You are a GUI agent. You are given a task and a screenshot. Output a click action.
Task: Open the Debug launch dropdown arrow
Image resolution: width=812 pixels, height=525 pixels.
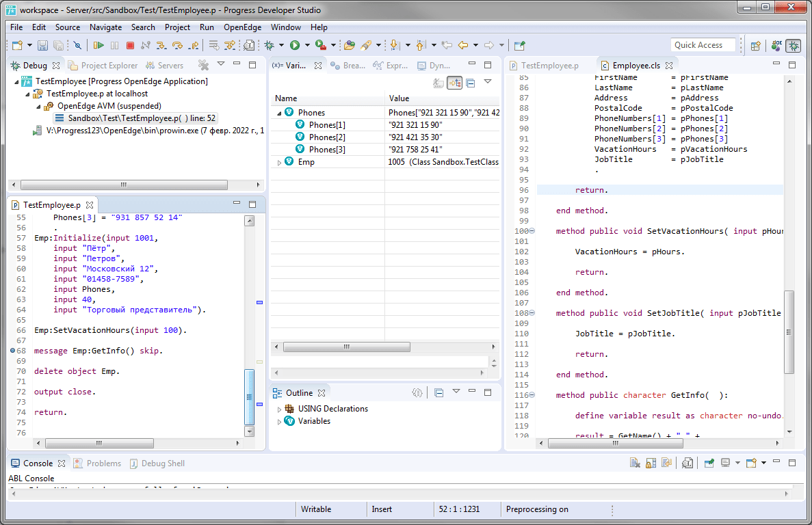pyautogui.click(x=281, y=46)
